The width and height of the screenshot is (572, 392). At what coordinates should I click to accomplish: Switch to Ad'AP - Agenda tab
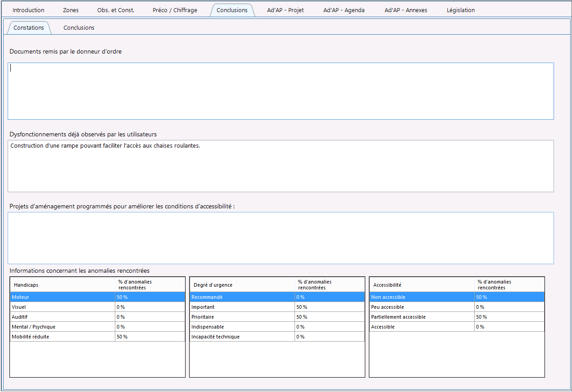tap(344, 10)
